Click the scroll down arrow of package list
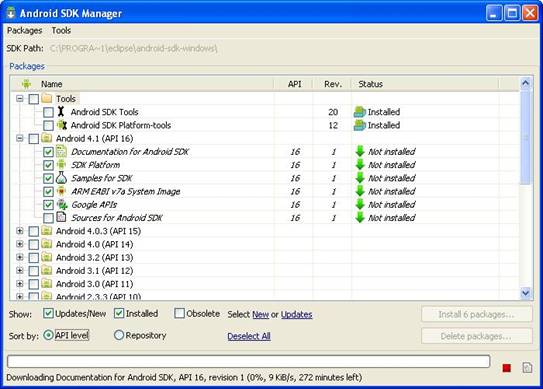Viewport: 543px width, 389px height. (525, 293)
